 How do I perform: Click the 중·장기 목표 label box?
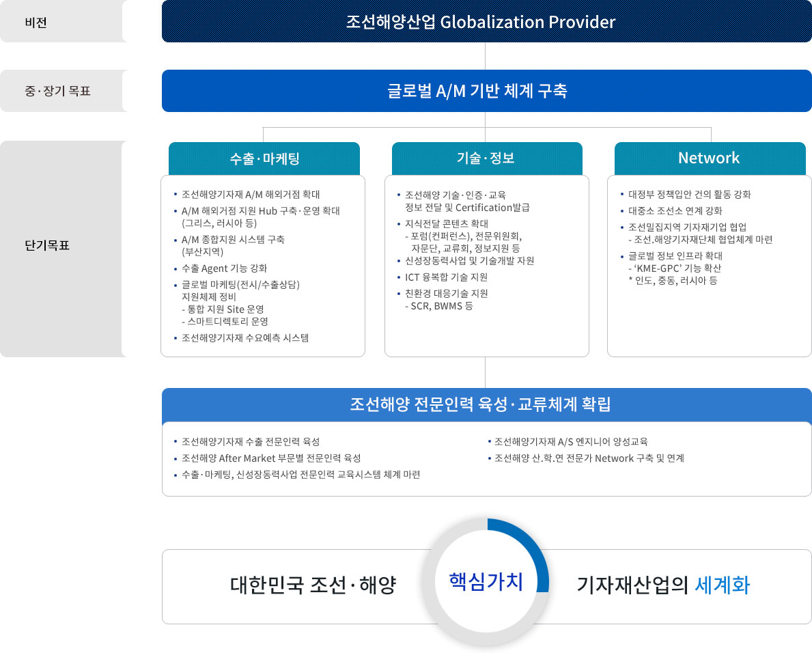(x=64, y=91)
